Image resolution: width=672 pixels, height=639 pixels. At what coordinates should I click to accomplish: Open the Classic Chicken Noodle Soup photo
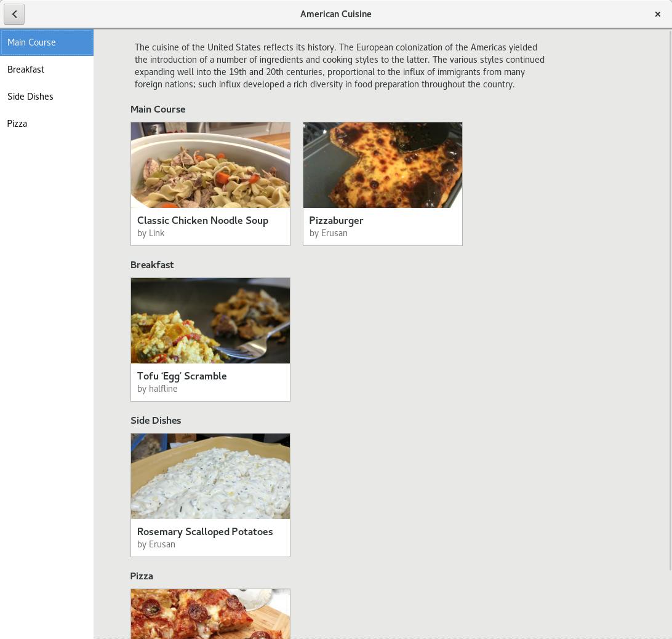click(210, 165)
